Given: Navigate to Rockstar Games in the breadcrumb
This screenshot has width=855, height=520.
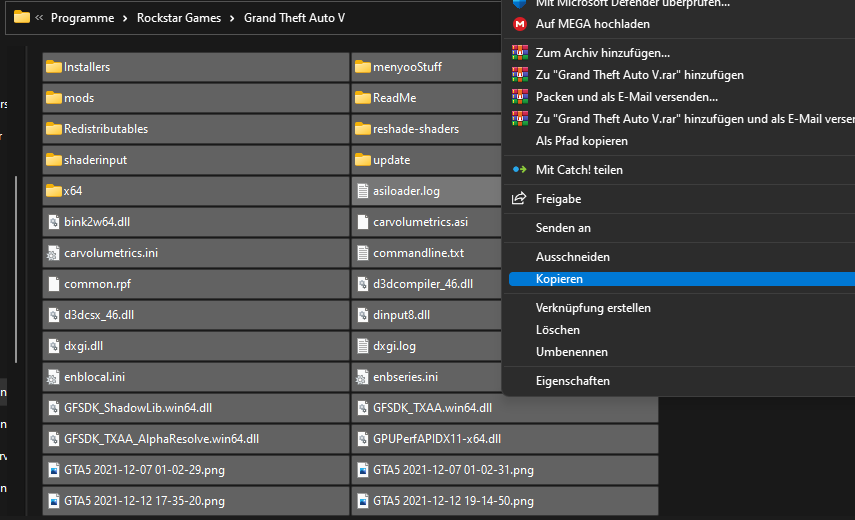Looking at the screenshot, I should (179, 18).
